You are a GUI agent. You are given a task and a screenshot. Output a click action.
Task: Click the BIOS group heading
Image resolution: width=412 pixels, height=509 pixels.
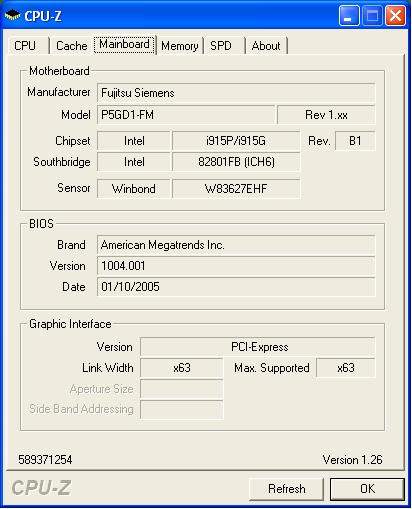point(41,224)
